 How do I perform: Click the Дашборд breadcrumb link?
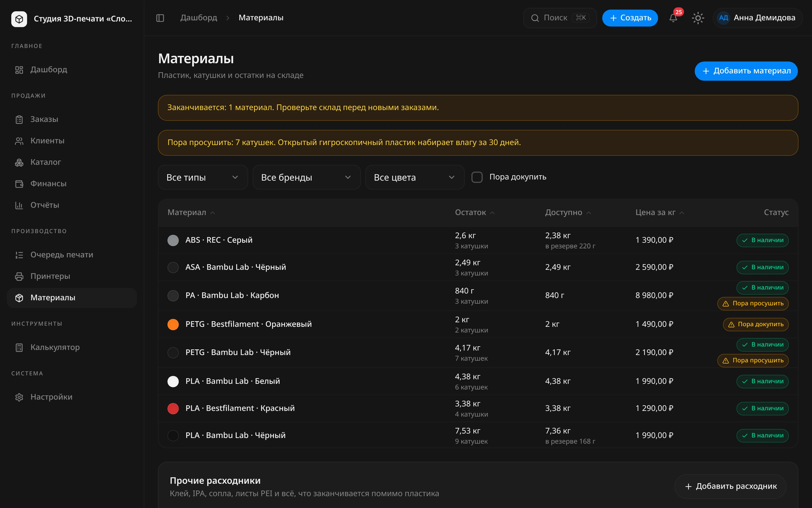click(199, 18)
